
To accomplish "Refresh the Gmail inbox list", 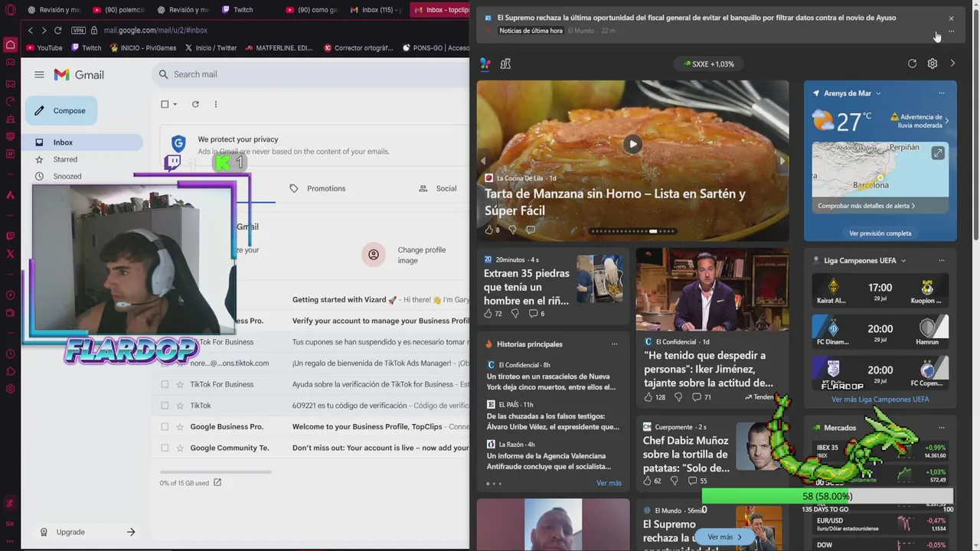I will (195, 104).
